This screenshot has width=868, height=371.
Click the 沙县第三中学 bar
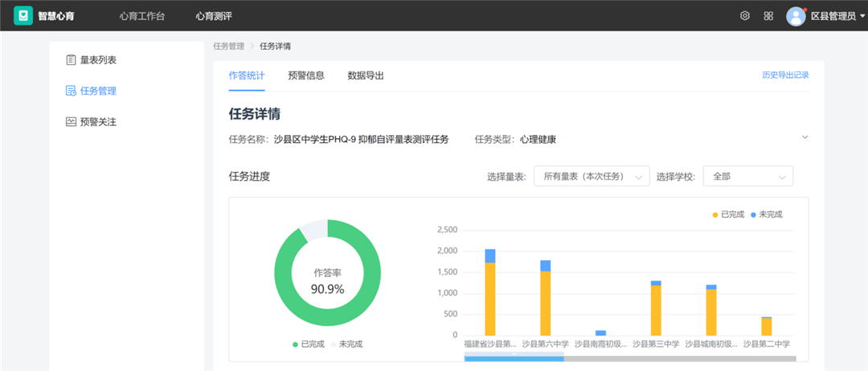[x=656, y=310]
